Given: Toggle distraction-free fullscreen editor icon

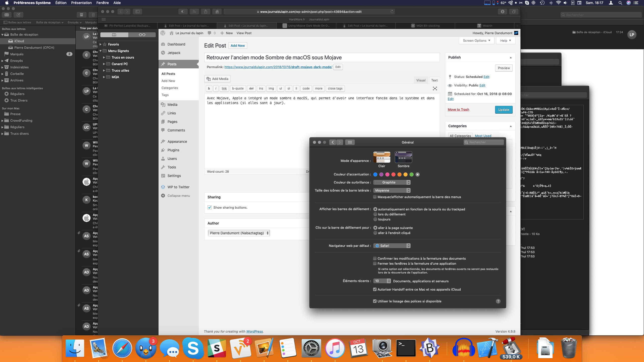Looking at the screenshot, I should point(435,88).
